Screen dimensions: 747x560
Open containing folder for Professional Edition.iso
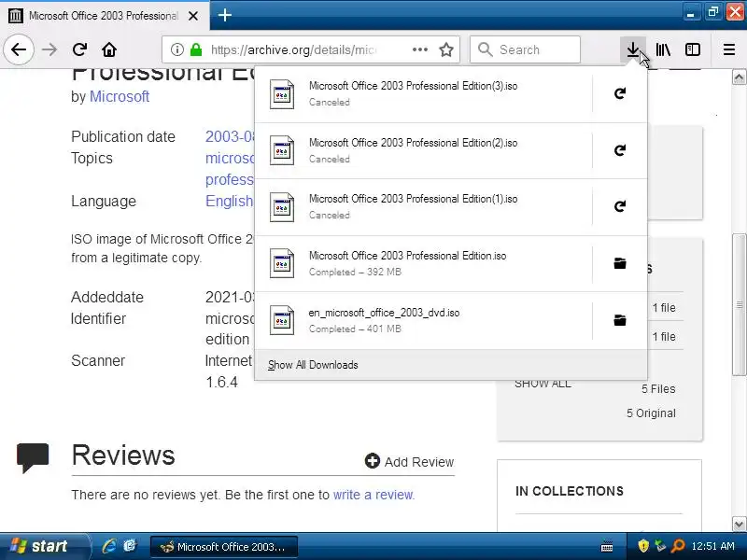[x=619, y=263]
